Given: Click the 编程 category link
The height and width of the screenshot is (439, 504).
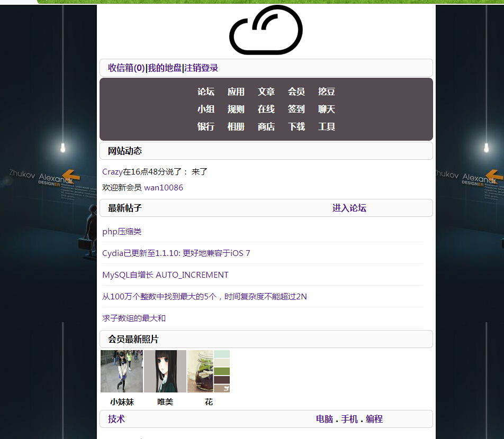Looking at the screenshot, I should click(374, 419).
